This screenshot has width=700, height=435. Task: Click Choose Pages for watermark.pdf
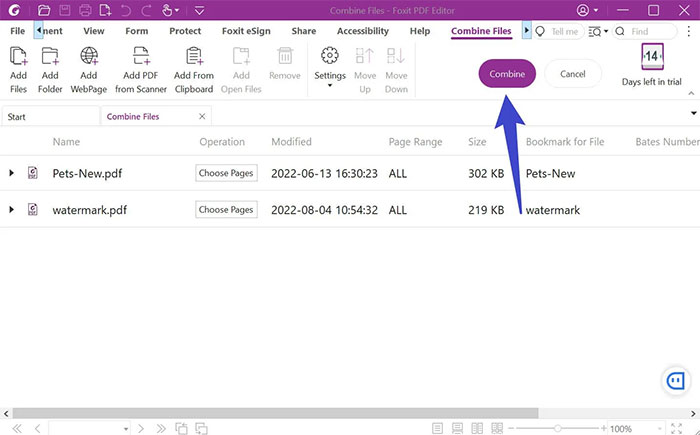pos(226,210)
